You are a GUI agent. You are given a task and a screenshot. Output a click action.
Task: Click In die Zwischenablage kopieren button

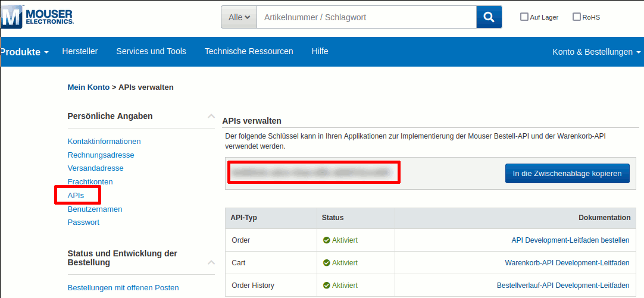567,174
